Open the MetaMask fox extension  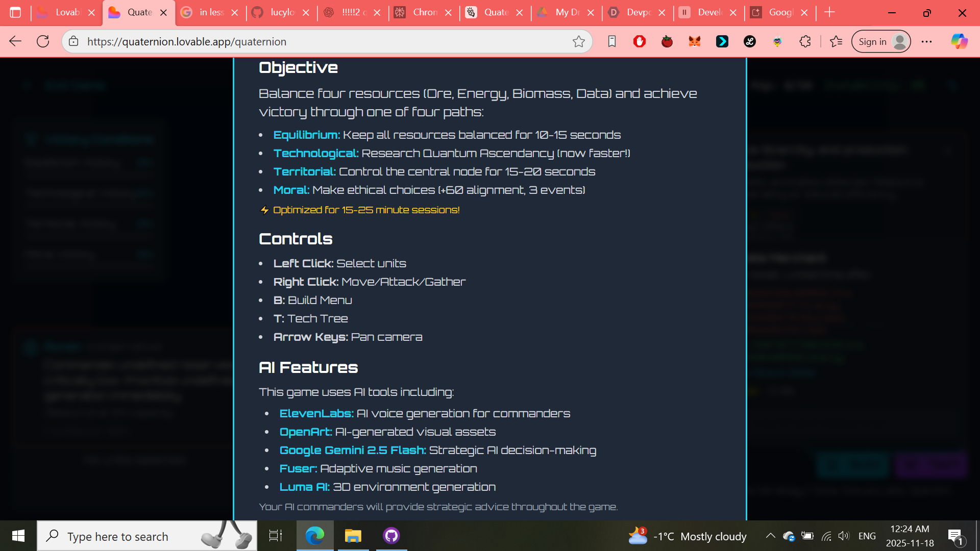tap(694, 41)
